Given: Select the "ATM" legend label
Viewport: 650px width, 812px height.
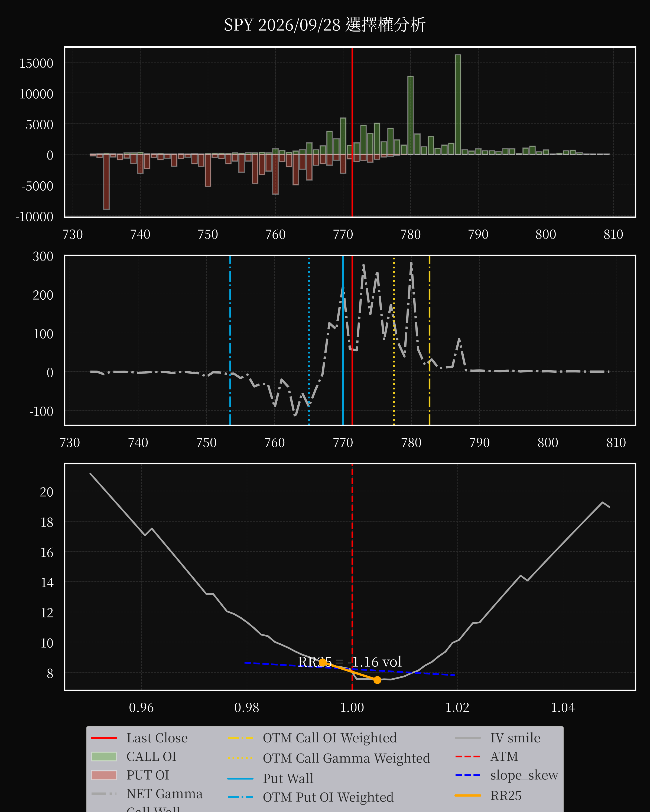Looking at the screenshot, I should coord(504,757).
